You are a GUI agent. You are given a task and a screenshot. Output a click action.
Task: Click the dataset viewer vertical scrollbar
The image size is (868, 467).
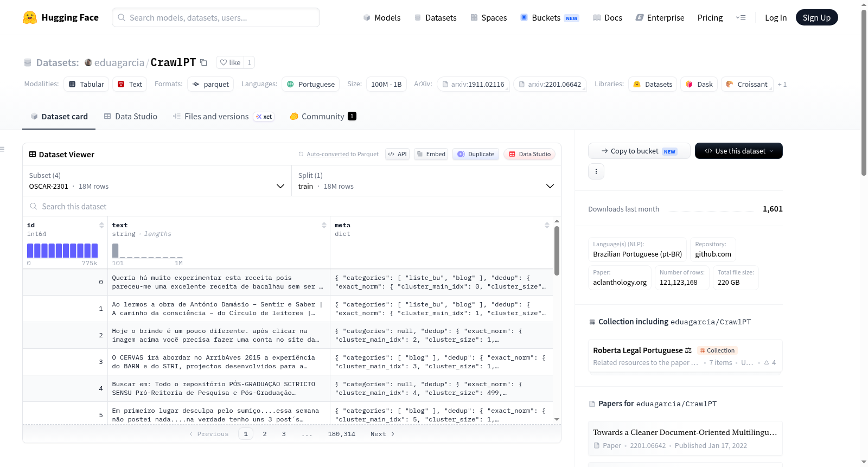[x=557, y=251]
